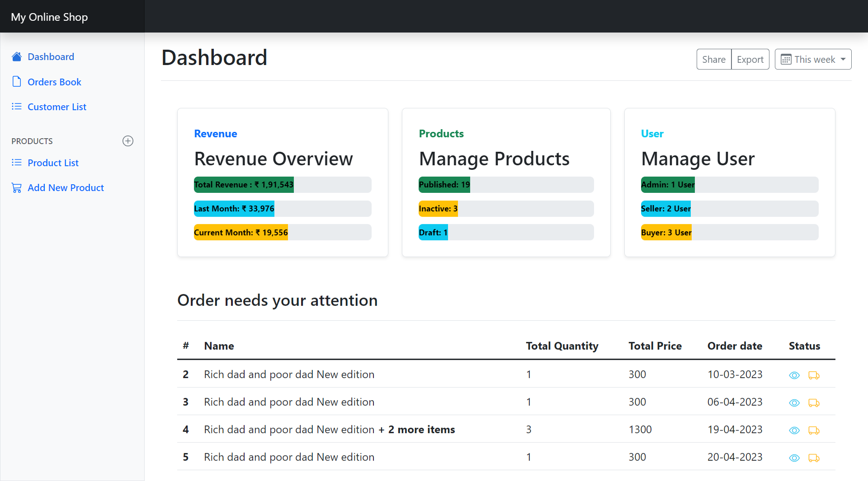Export the dashboard data
The image size is (868, 481).
[x=750, y=59]
